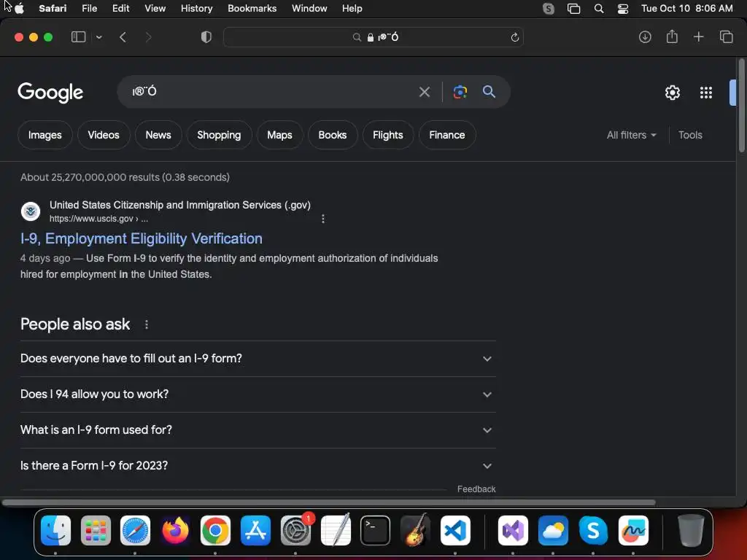Open App Store from the Dock

255,531
